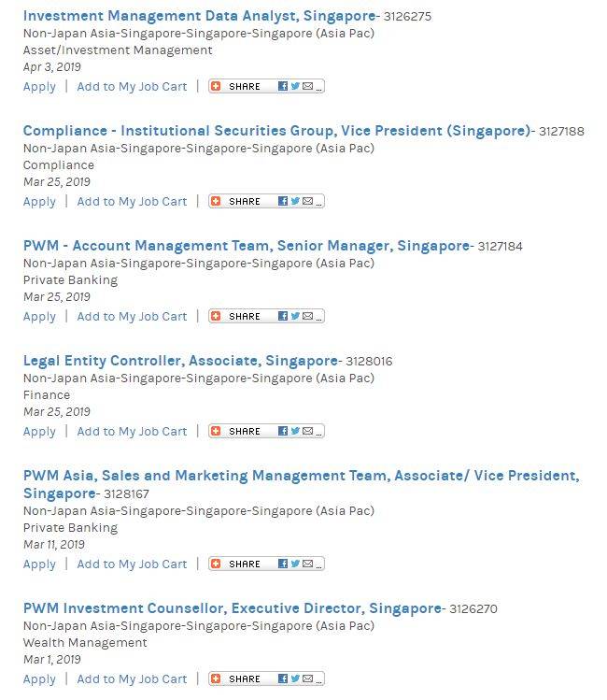Click orange plus Share icon for Investment Management Data Analyst
This screenshot has width=607, height=700.
tap(216, 86)
